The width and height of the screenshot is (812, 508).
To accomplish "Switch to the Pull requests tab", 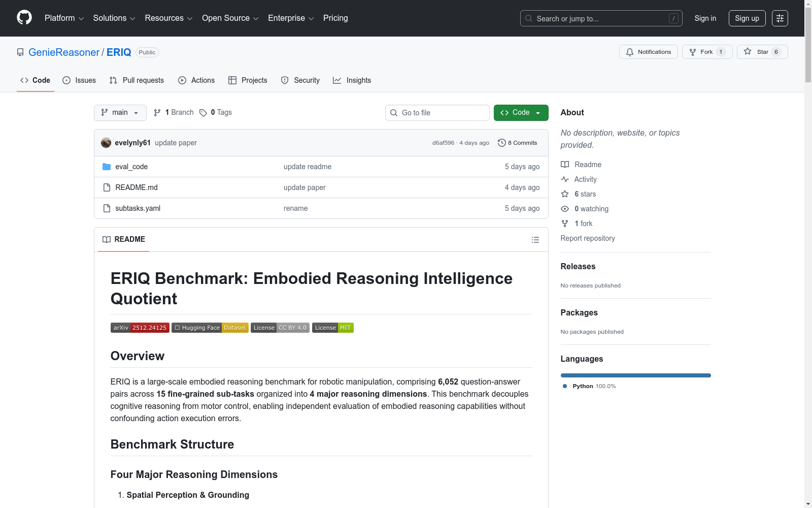I will click(x=137, y=80).
